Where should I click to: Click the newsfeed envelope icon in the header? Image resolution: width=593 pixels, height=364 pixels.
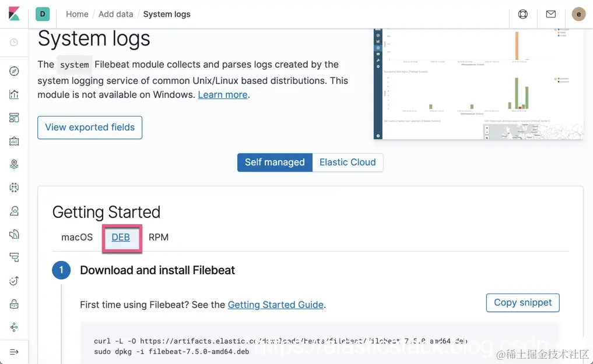pos(550,14)
